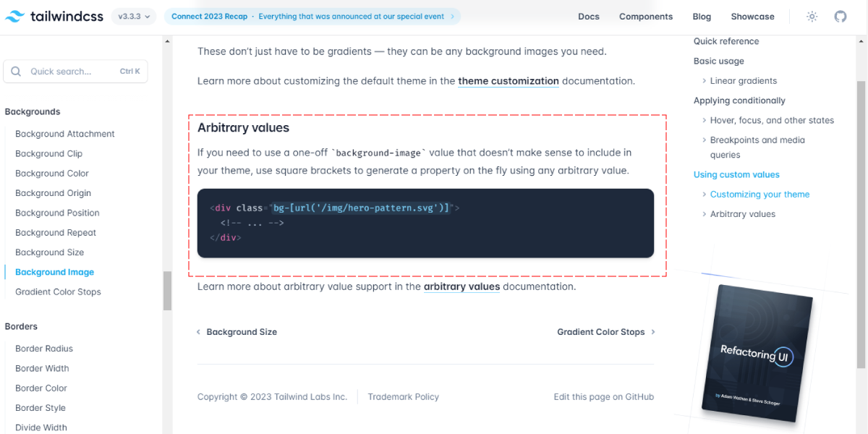This screenshot has height=434, width=868.
Task: Open the GitHub repository icon
Action: pyautogui.click(x=841, y=17)
